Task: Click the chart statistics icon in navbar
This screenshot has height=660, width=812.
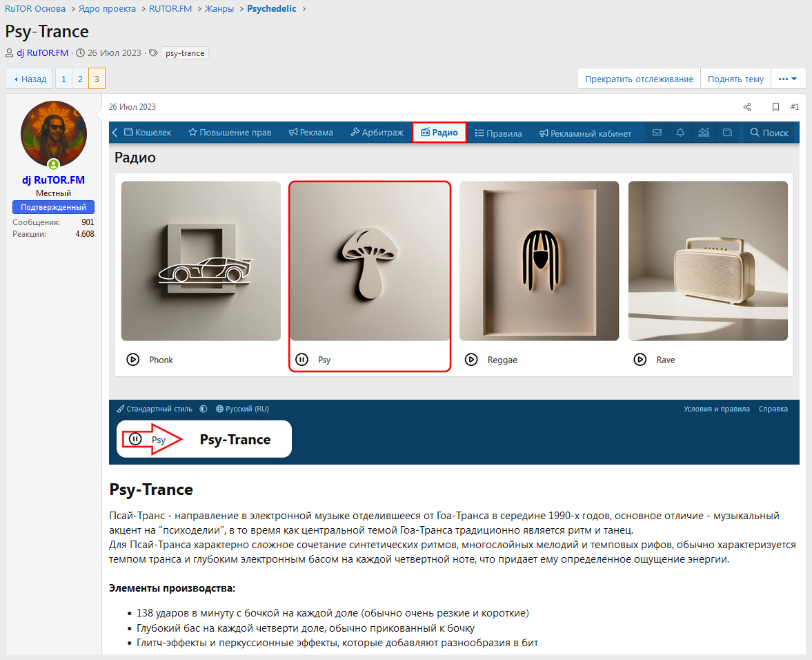Action: [703, 133]
